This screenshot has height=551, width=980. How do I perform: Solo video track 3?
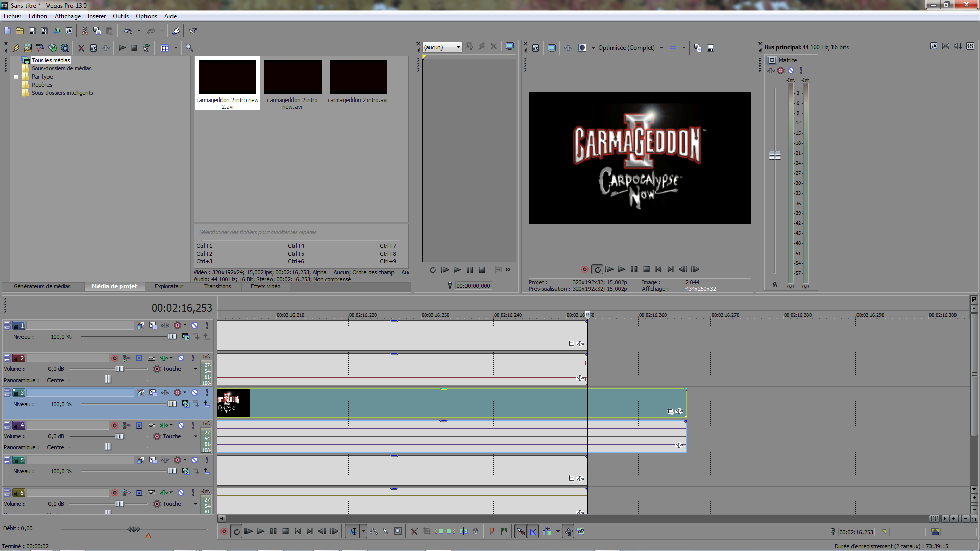click(207, 393)
